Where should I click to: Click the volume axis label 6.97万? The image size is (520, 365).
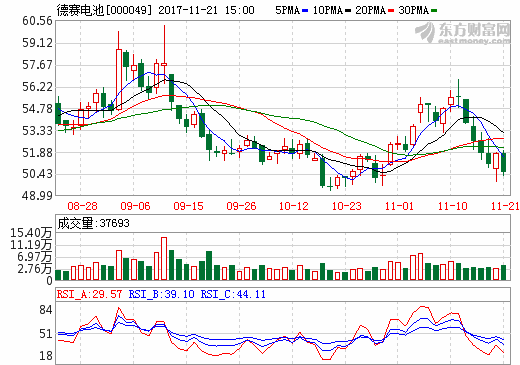pos(35,257)
